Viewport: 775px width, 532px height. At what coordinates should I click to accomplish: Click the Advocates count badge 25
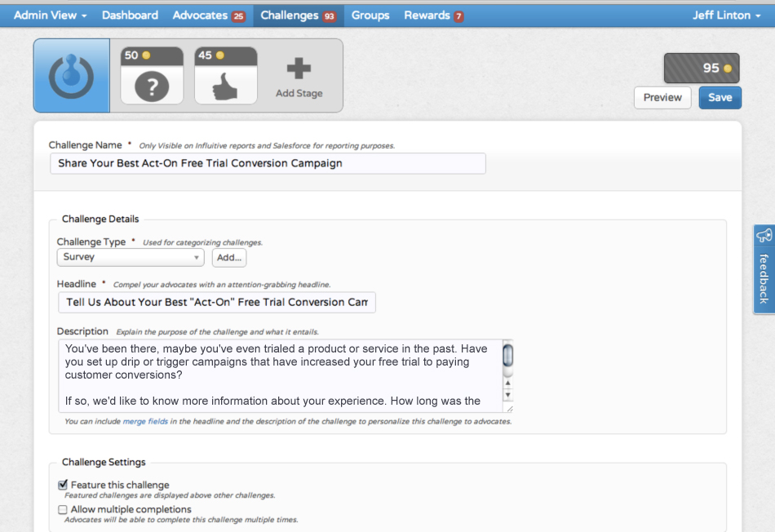(238, 16)
